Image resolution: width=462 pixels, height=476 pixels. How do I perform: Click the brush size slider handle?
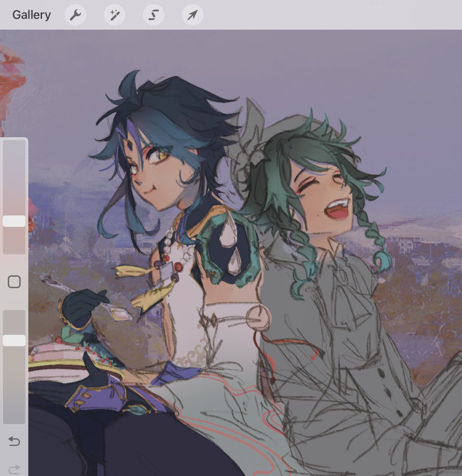point(14,221)
